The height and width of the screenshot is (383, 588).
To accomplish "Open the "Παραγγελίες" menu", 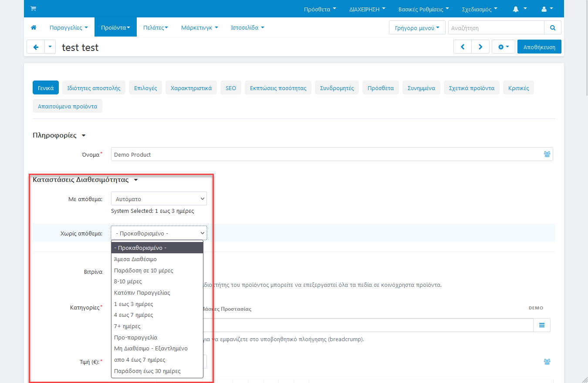I will coord(68,27).
